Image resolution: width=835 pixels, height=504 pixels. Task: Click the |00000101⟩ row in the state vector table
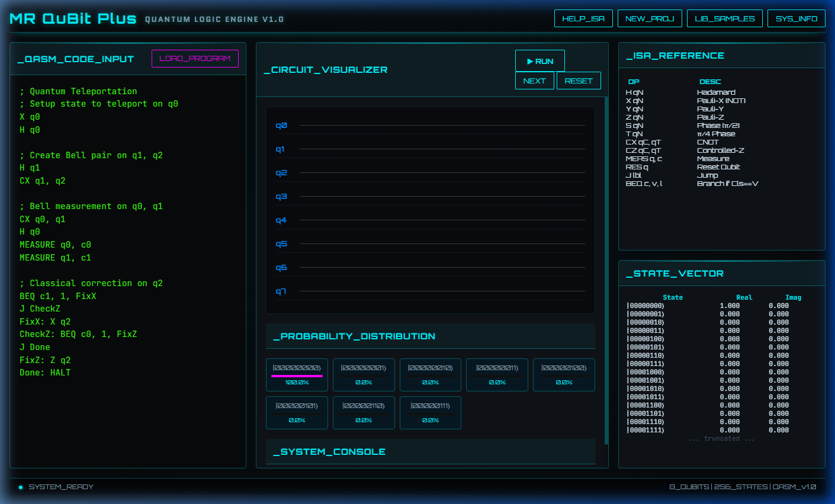[x=721, y=347]
